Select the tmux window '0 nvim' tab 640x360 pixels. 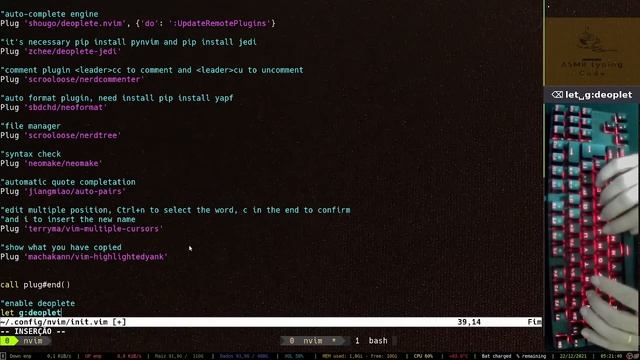pyautogui.click(x=313, y=340)
